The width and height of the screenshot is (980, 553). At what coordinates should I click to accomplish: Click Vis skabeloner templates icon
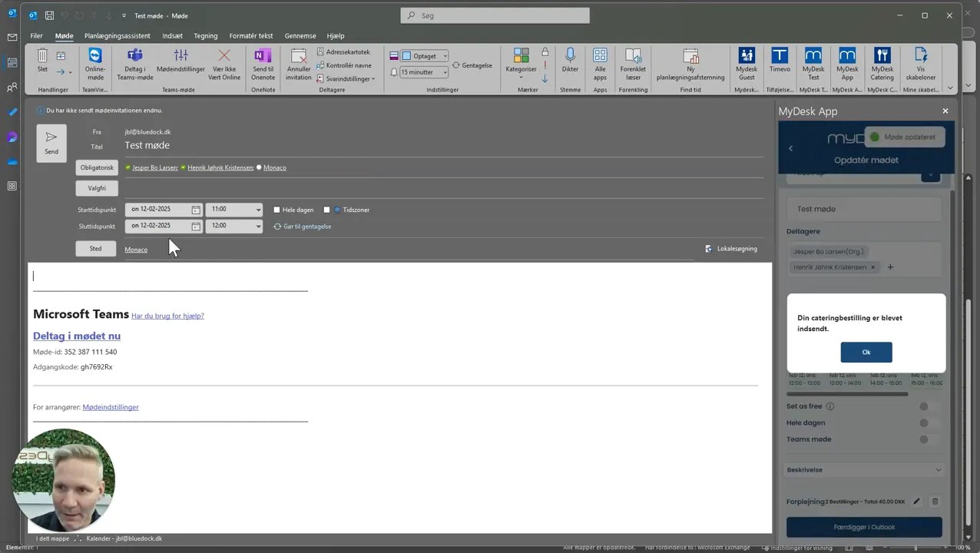click(921, 64)
